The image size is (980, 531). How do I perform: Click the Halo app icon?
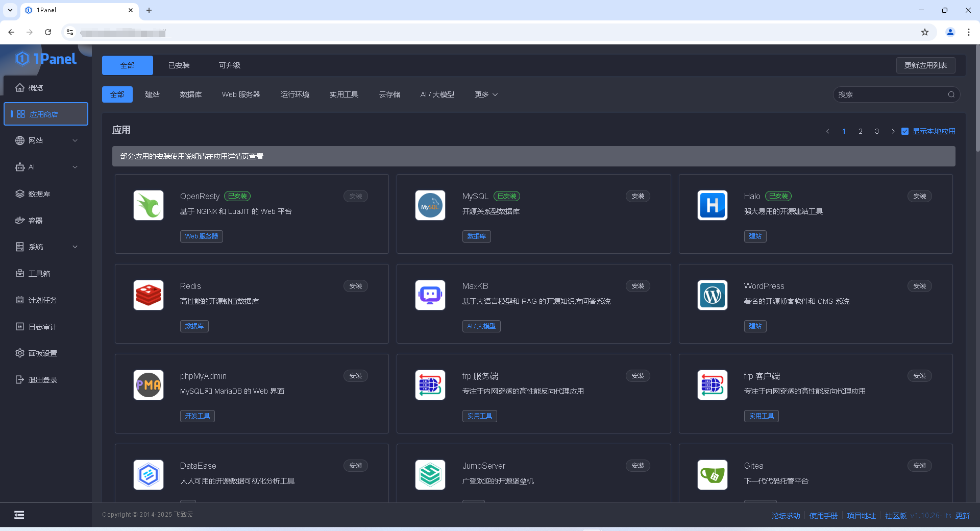(712, 205)
